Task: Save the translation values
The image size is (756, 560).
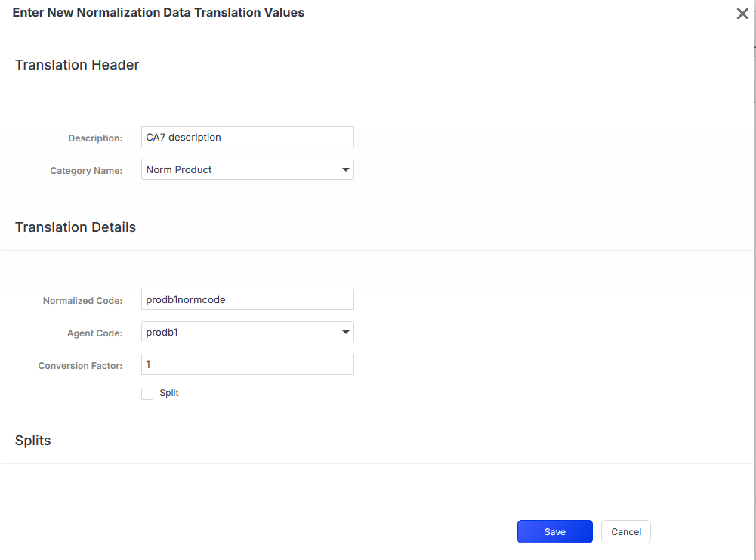Action: (554, 532)
